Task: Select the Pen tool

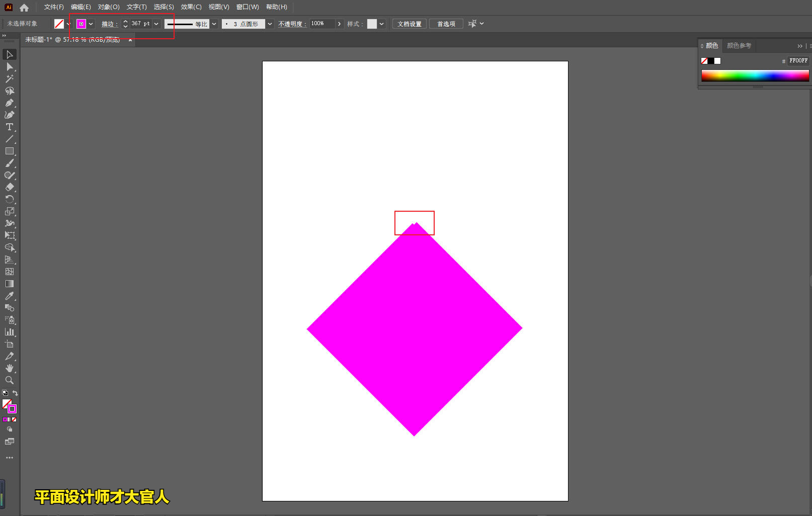Action: click(9, 103)
